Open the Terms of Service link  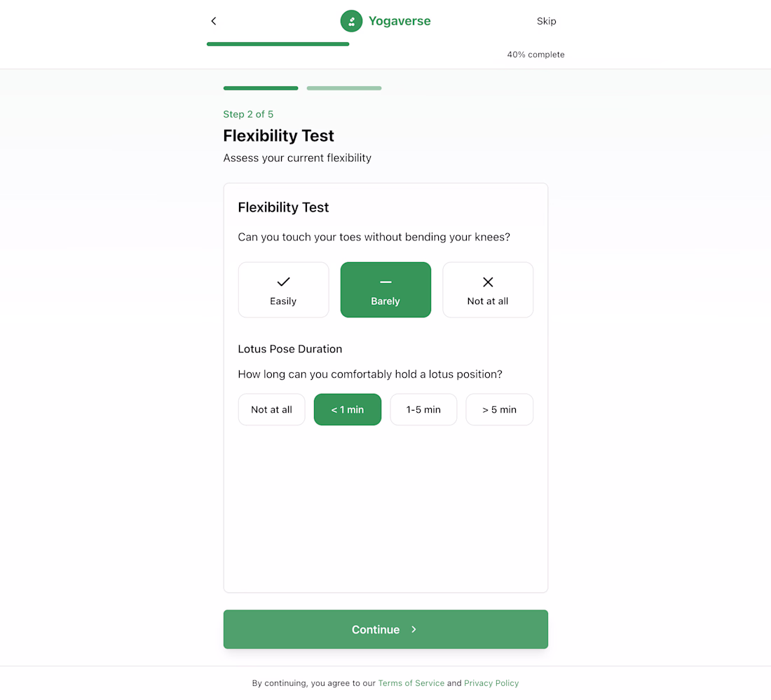click(x=411, y=683)
